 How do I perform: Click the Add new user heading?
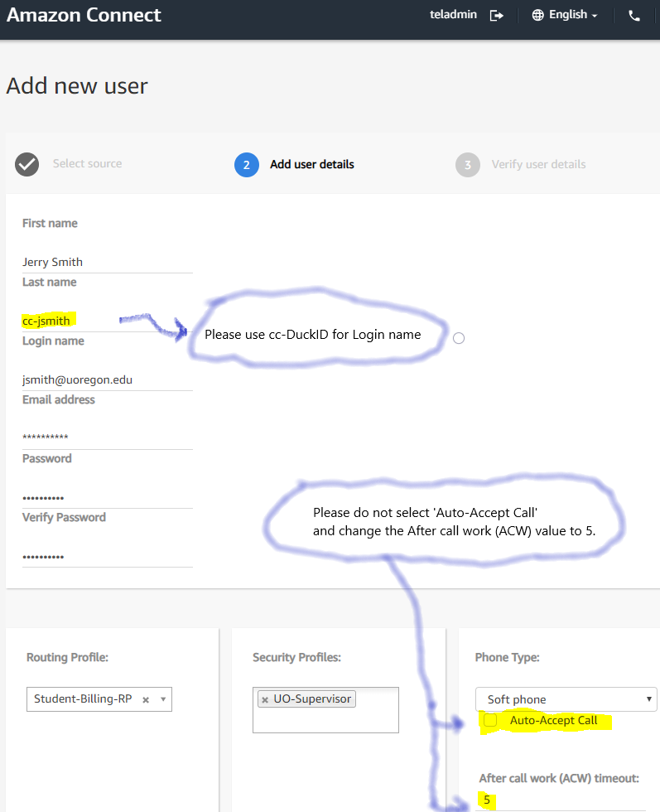tap(77, 86)
